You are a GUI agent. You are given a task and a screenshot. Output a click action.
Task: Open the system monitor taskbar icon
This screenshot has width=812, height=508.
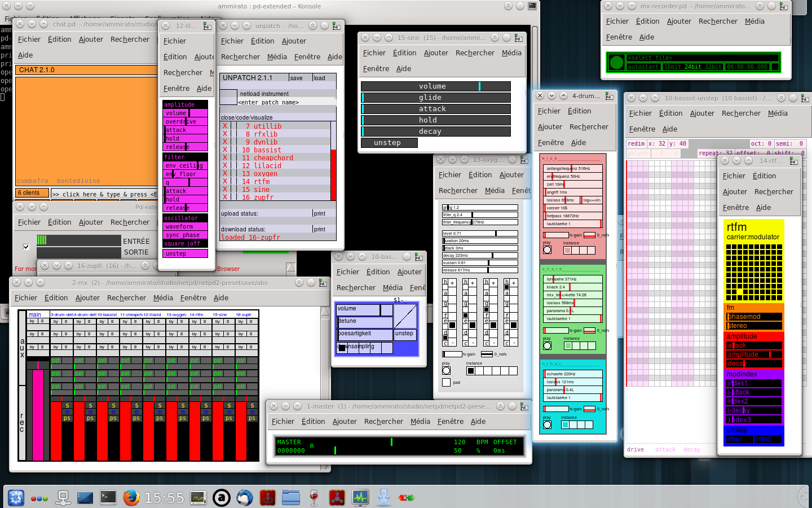360,497
